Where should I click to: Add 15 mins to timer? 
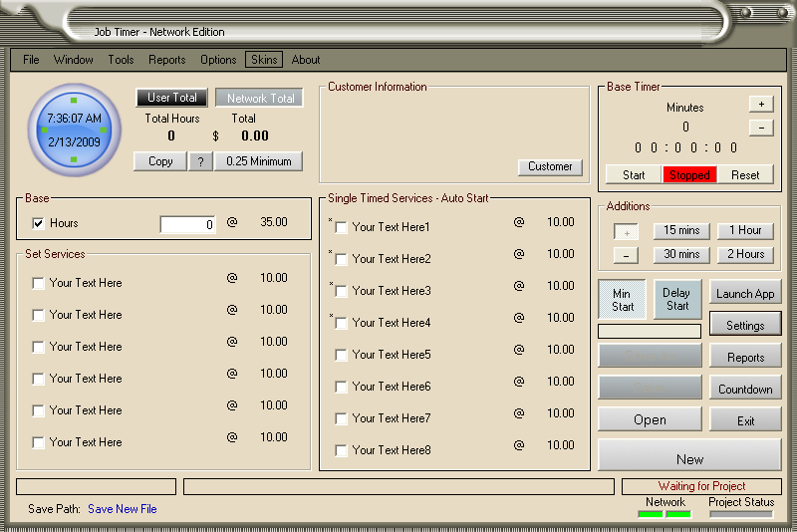tap(681, 231)
